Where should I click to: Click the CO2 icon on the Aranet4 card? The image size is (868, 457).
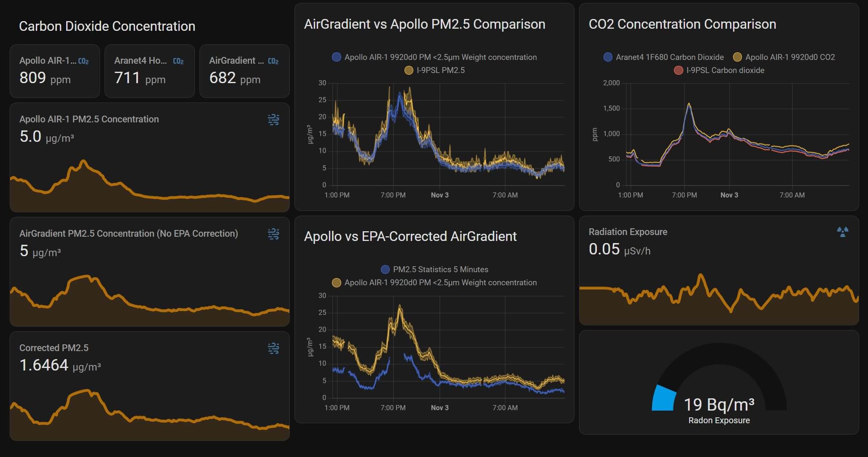(178, 61)
